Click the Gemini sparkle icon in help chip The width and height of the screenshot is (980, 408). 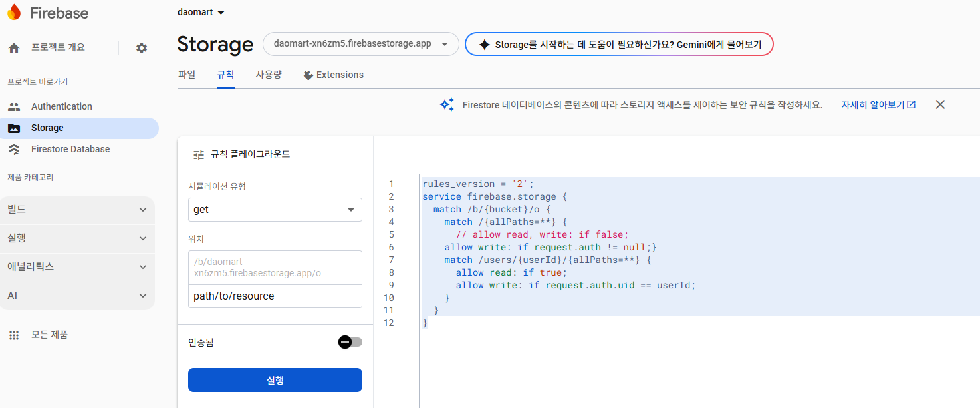coord(485,45)
